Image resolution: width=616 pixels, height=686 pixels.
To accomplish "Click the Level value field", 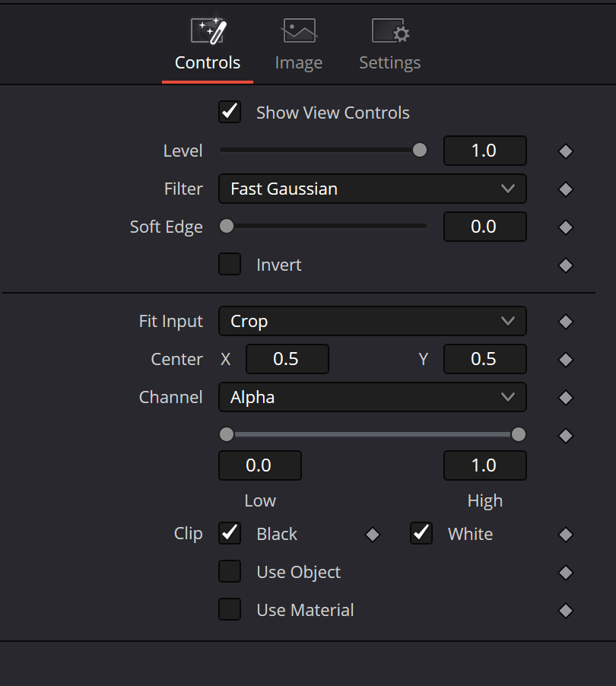I will 484,151.
